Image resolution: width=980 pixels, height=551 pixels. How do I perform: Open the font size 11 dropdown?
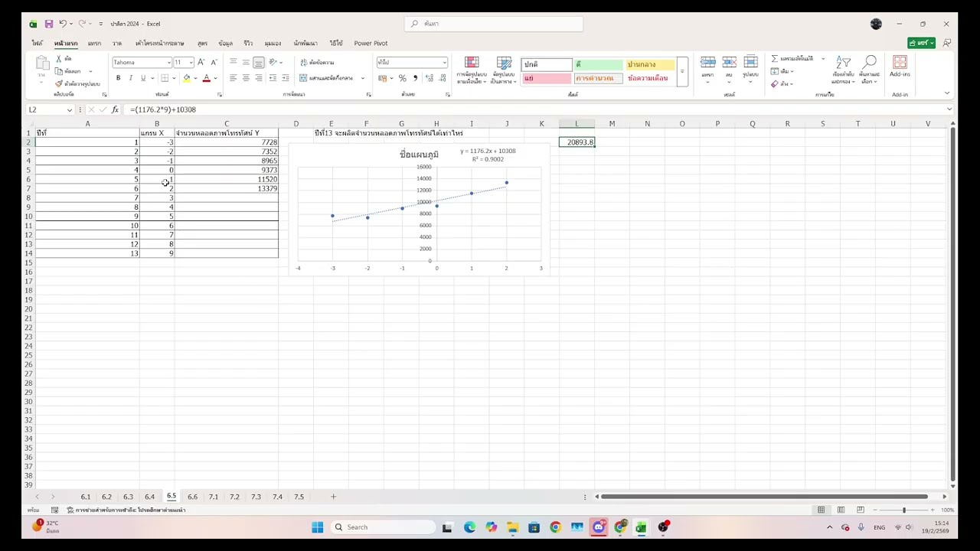coord(191,63)
